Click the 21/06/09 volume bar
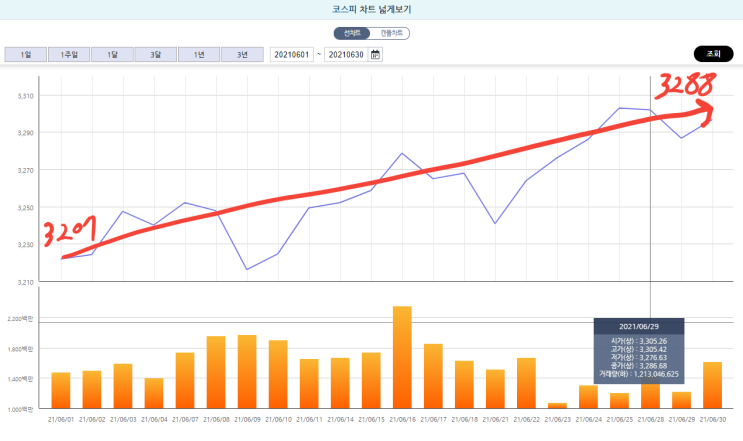 point(247,372)
